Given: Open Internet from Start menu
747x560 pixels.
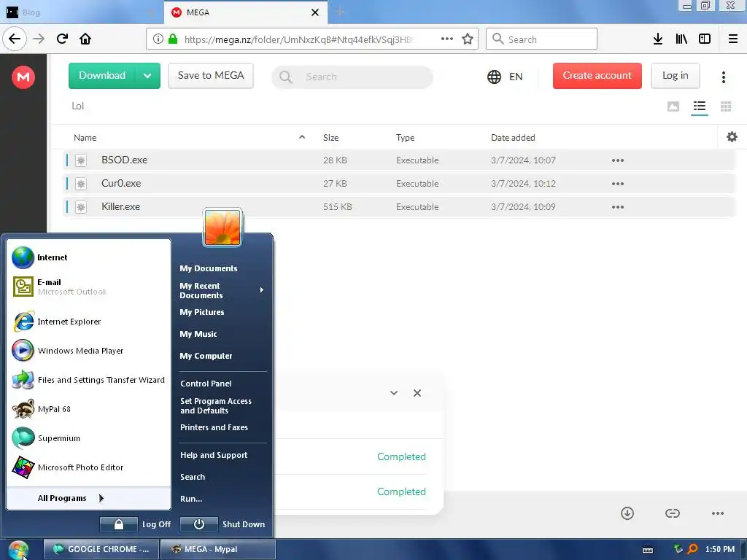Looking at the screenshot, I should [x=88, y=257].
